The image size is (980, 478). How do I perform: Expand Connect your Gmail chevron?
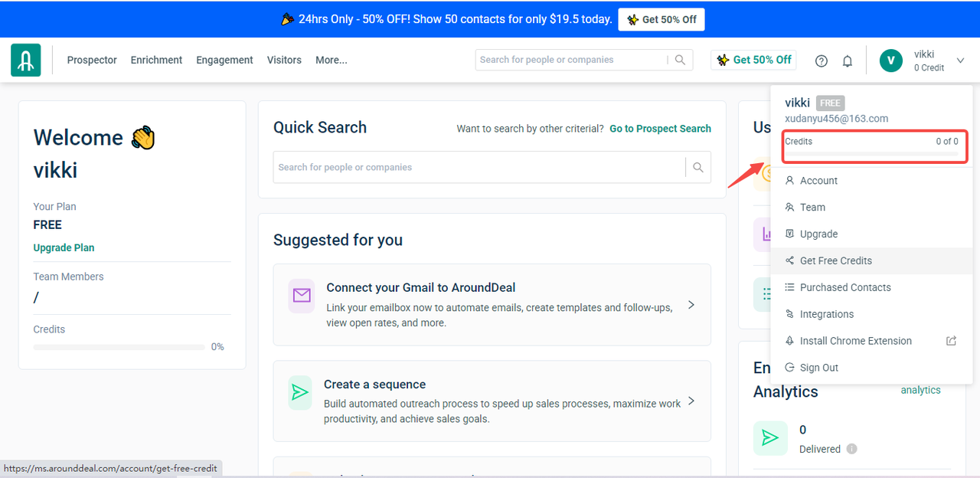click(x=691, y=305)
